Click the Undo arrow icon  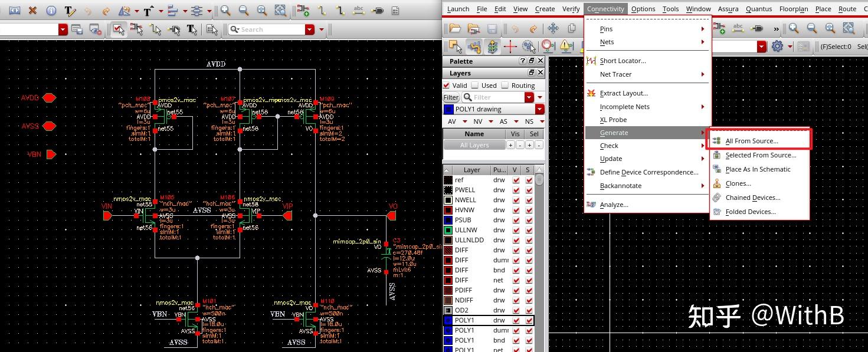[90, 10]
